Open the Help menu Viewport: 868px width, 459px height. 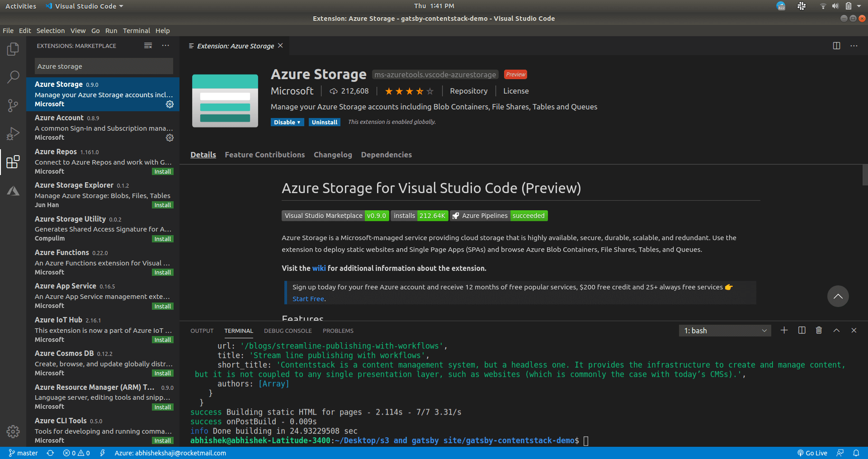tap(163, 31)
